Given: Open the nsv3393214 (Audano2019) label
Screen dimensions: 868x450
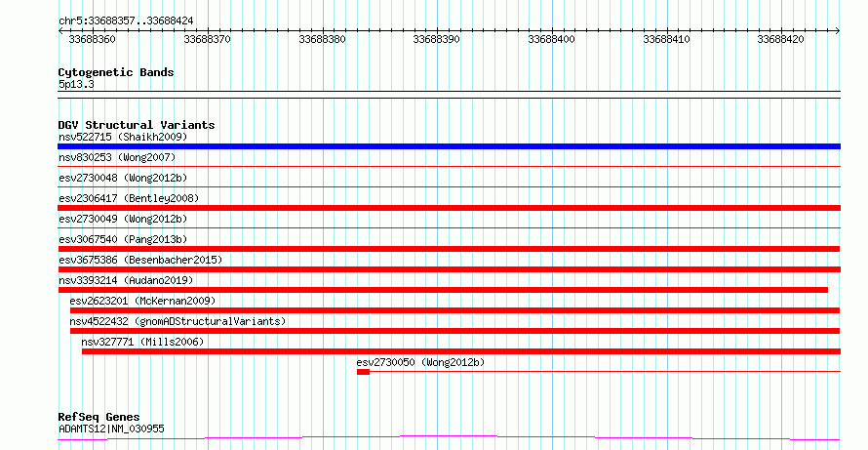Looking at the screenshot, I should pos(126,280).
